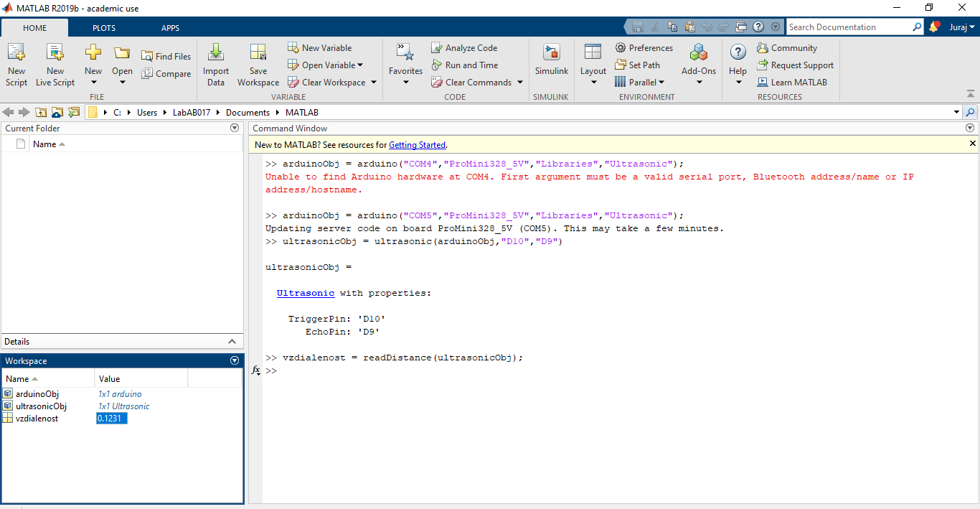
Task: Create a New Live Script
Action: pos(55,65)
